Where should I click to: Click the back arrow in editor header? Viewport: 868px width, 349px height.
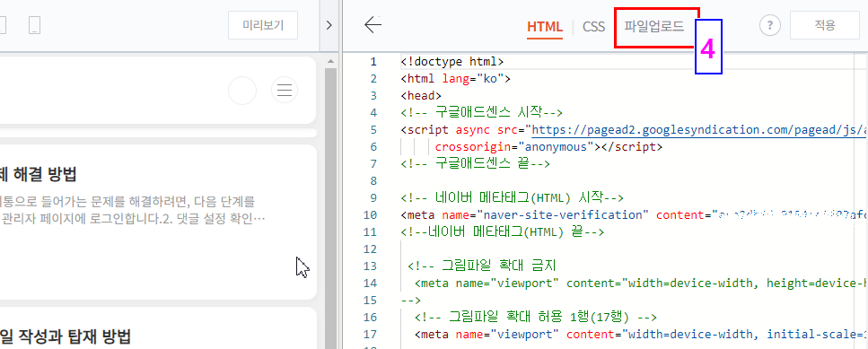tap(373, 25)
